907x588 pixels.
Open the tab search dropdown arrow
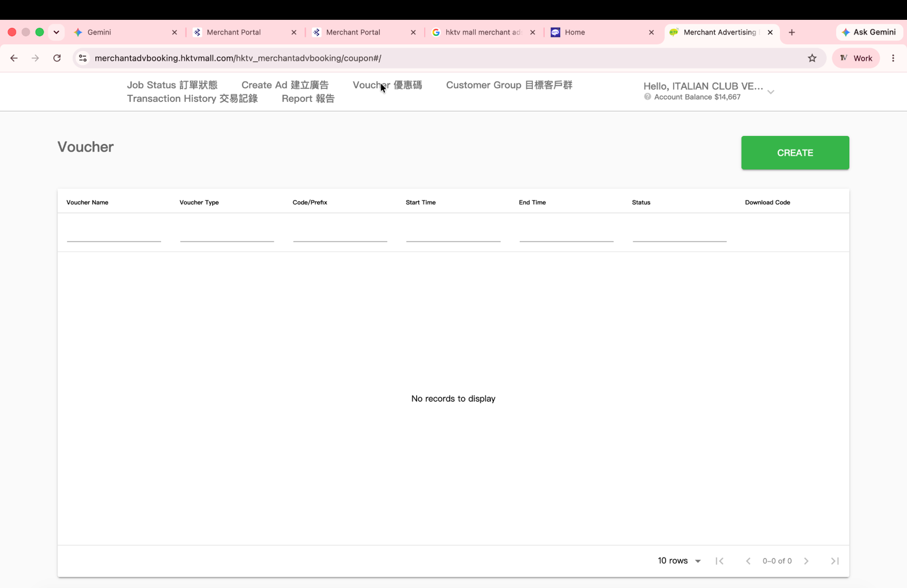(56, 32)
